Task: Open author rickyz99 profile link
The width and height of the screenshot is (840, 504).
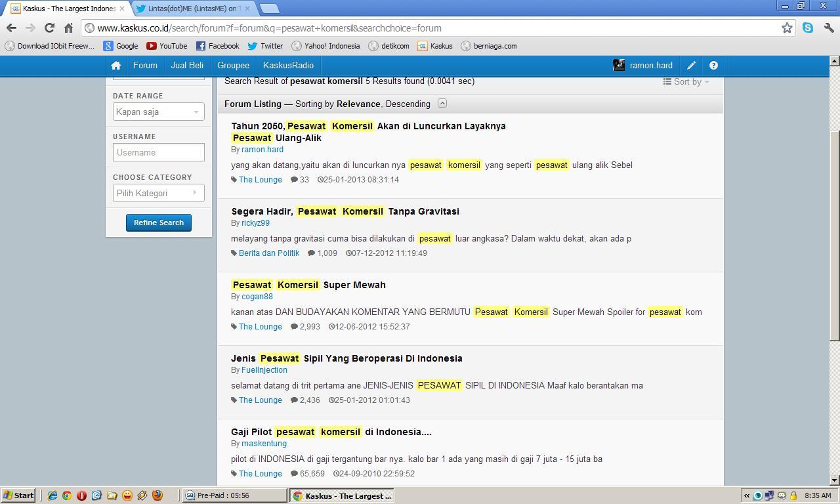Action: 255,223
